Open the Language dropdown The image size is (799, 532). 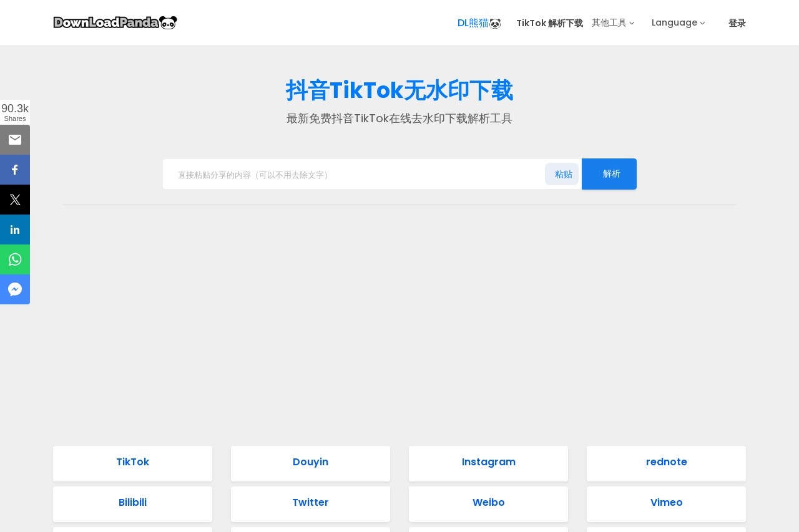click(x=678, y=23)
